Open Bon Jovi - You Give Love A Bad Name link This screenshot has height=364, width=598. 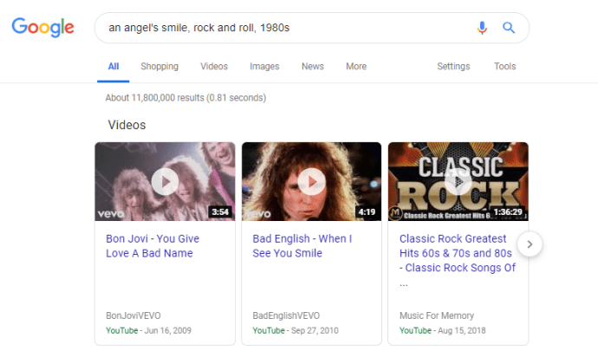pos(153,246)
